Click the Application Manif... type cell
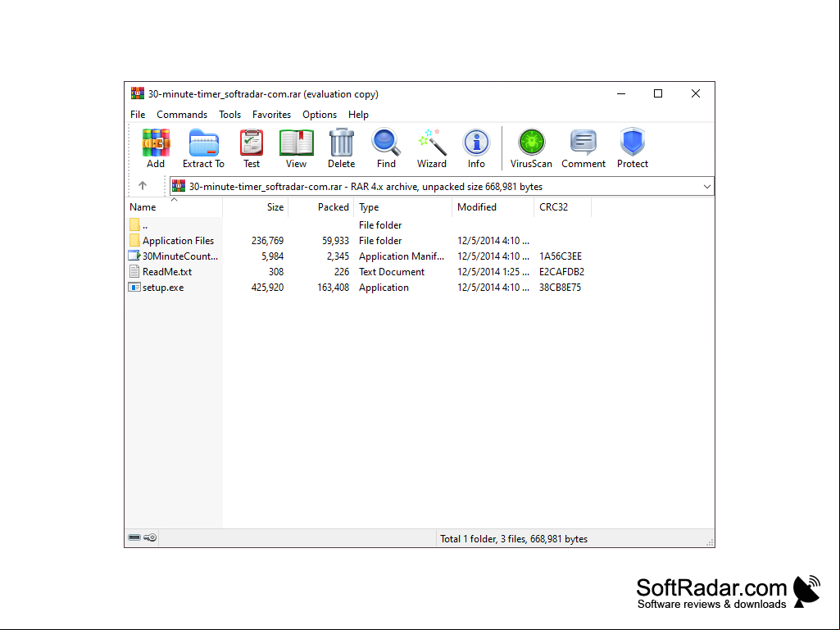Screen dimensions: 840x630 coord(402,256)
